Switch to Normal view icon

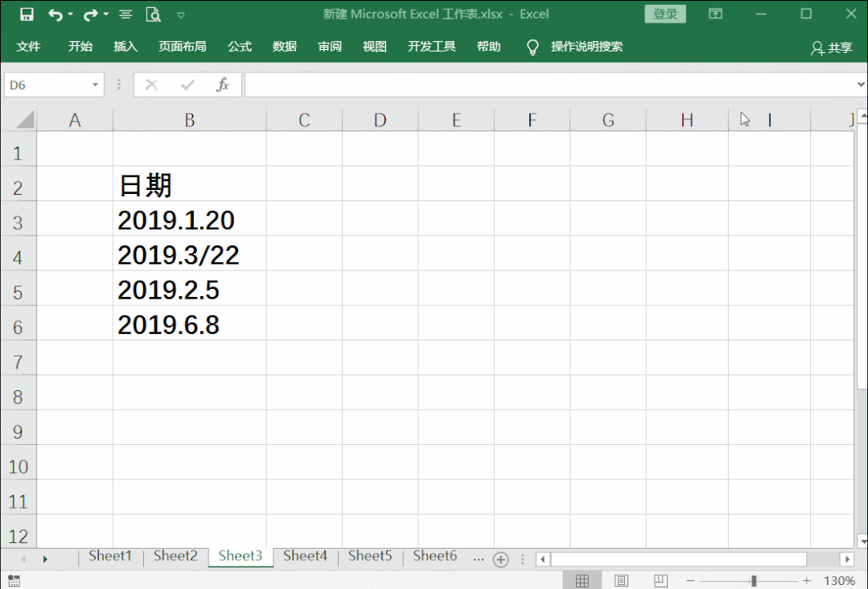[582, 581]
